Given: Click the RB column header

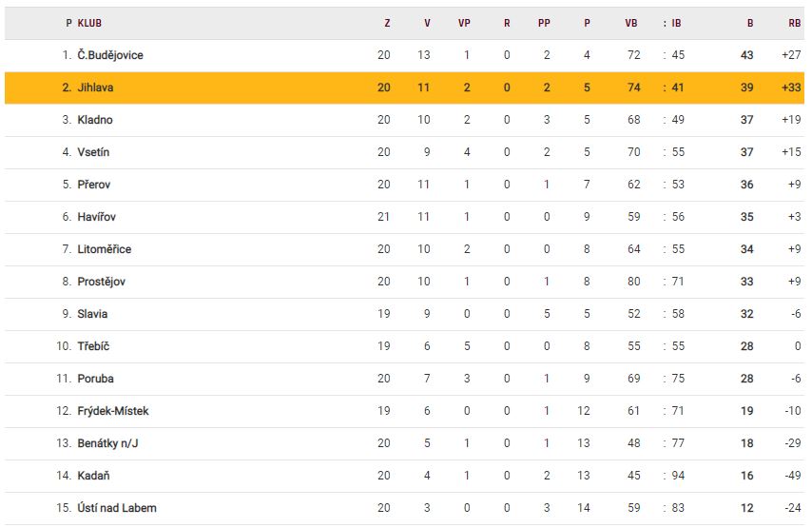Looking at the screenshot, I should click(x=794, y=23).
